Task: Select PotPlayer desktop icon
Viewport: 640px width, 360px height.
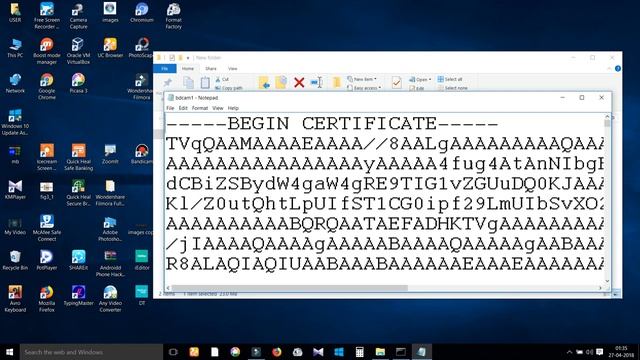Action: click(47, 260)
